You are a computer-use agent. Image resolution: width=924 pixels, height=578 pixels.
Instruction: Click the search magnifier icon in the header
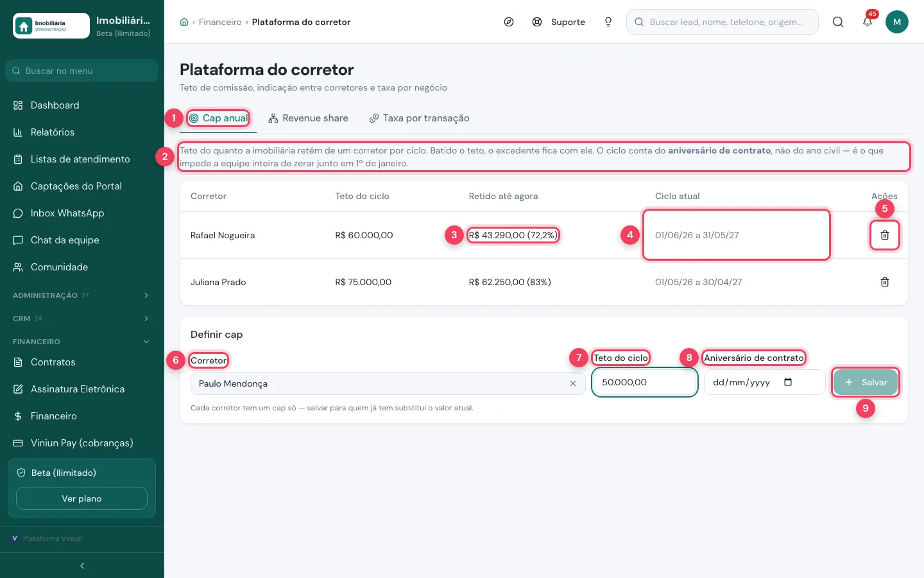(x=838, y=22)
